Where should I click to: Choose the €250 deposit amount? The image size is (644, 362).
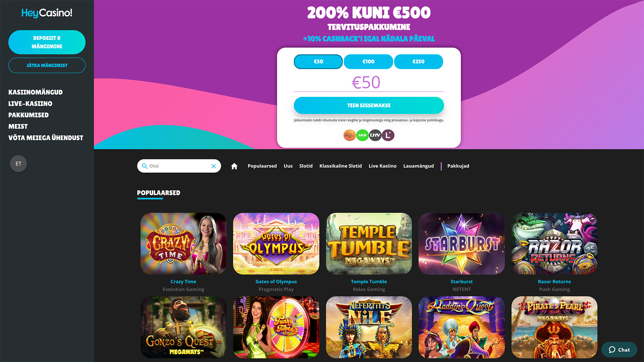[x=418, y=62]
